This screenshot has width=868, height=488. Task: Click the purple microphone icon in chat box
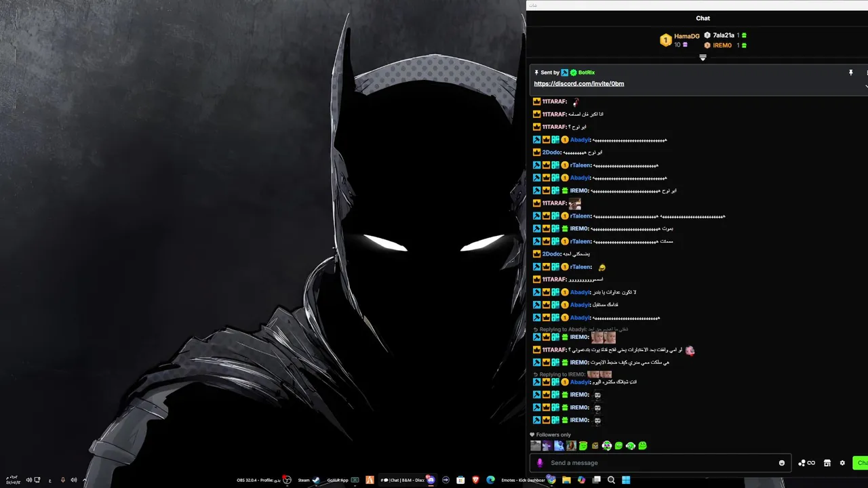(x=540, y=463)
